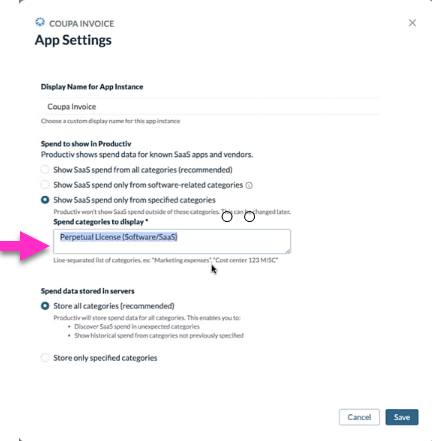Choose Store all categories (recommended)
This screenshot has width=432, height=441.
(45, 306)
